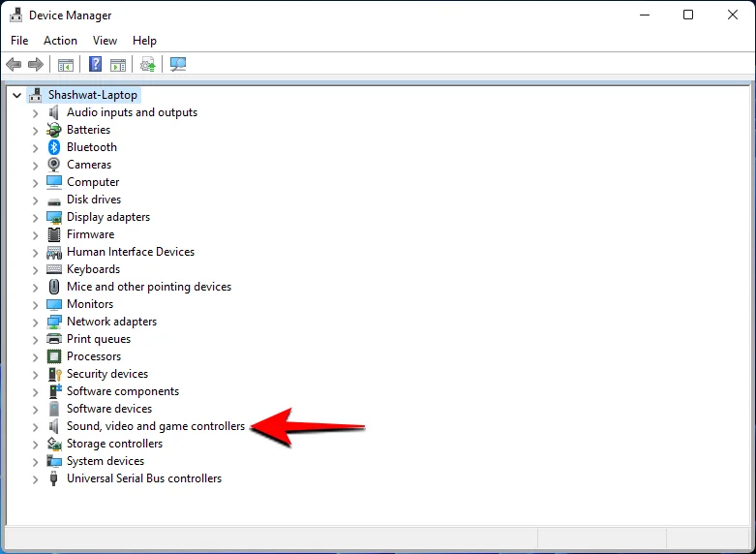
Task: Click the Print queues printer icon
Action: (x=54, y=339)
